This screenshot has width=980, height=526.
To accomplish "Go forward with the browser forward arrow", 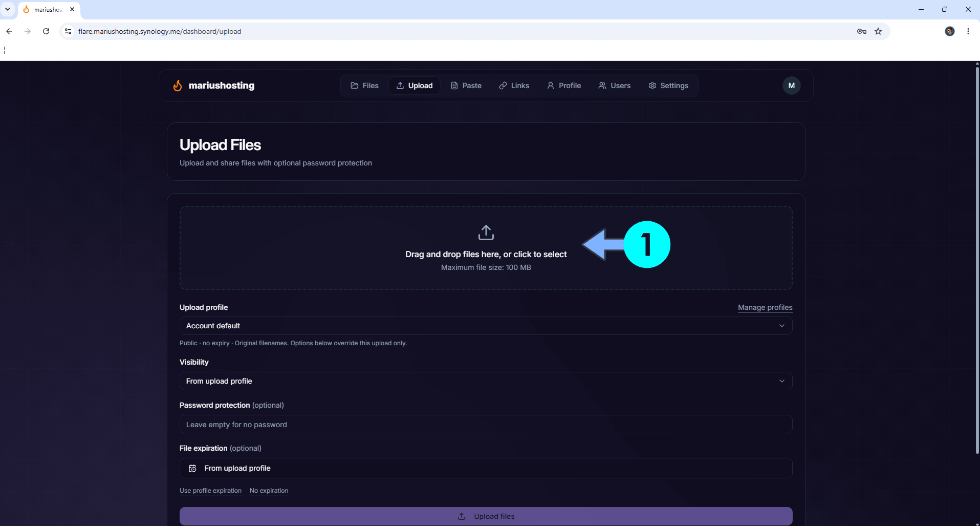I will coord(28,31).
